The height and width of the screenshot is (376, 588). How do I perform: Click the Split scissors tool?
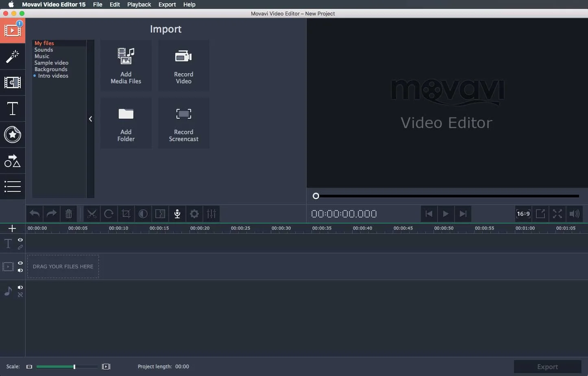(x=92, y=214)
